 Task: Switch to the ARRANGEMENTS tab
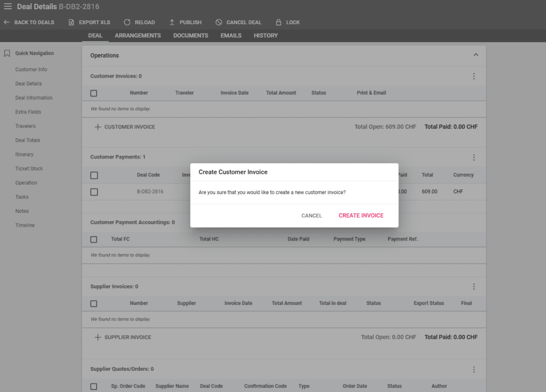pyautogui.click(x=138, y=35)
